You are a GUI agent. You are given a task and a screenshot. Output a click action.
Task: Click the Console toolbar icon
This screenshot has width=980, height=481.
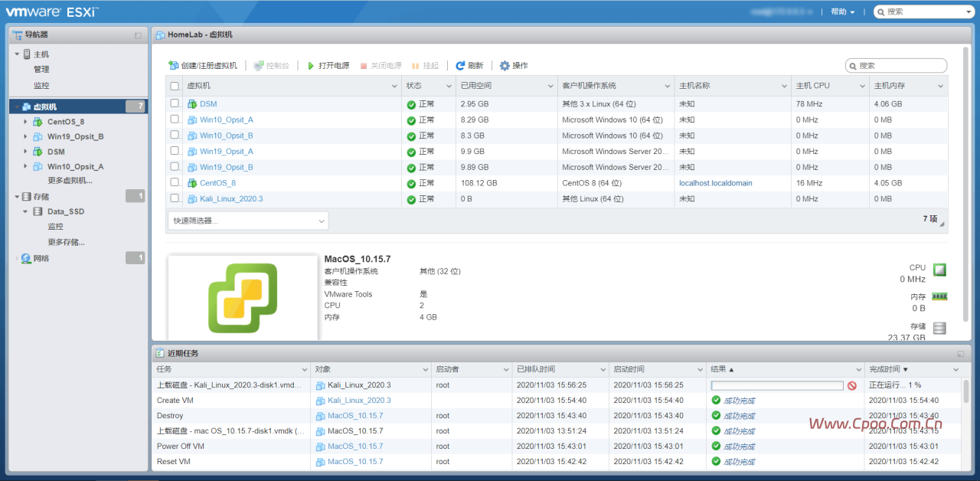pyautogui.click(x=259, y=66)
